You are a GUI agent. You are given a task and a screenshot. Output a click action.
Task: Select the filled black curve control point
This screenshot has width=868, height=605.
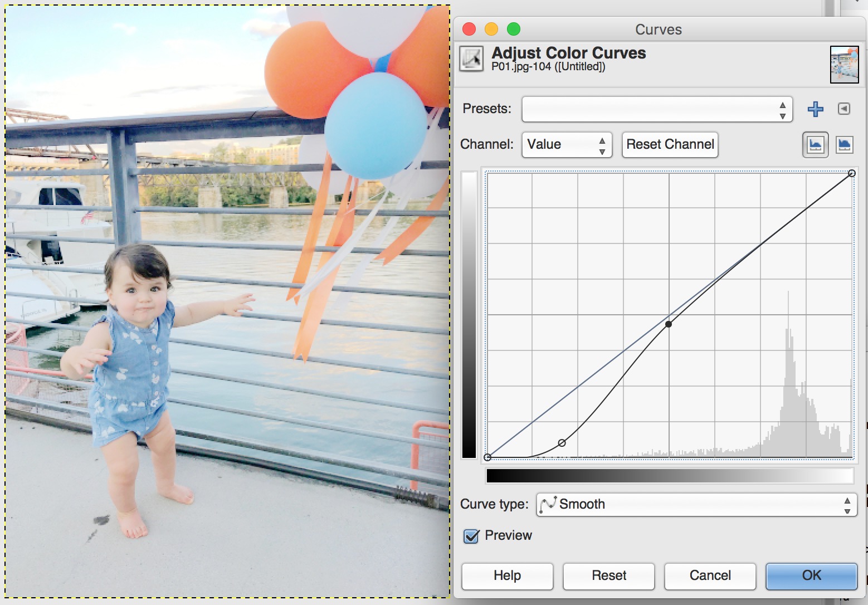click(669, 324)
